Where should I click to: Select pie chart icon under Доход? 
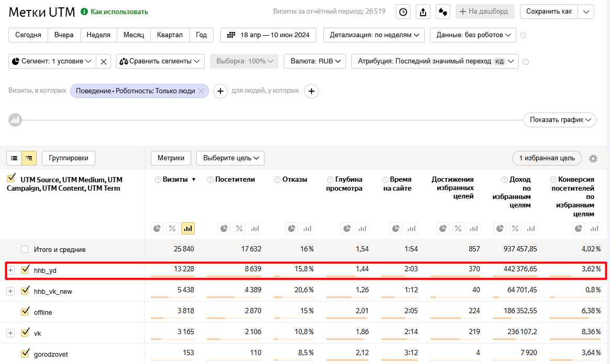coord(500,228)
